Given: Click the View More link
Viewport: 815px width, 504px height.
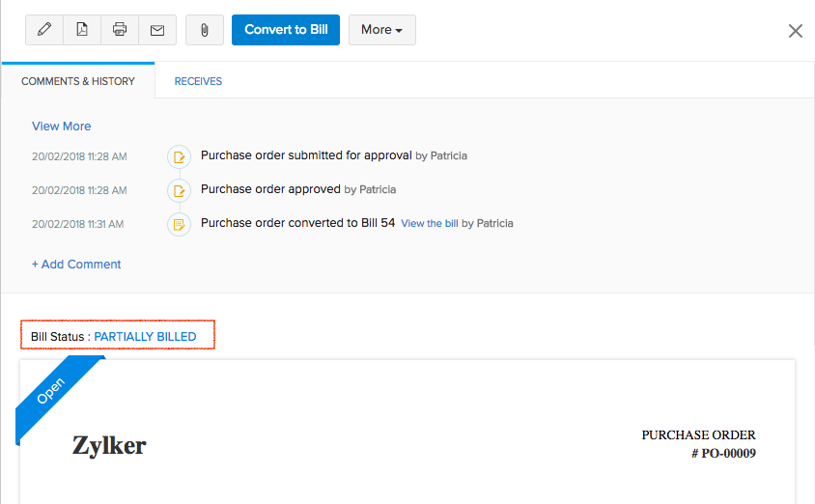Looking at the screenshot, I should tap(61, 126).
